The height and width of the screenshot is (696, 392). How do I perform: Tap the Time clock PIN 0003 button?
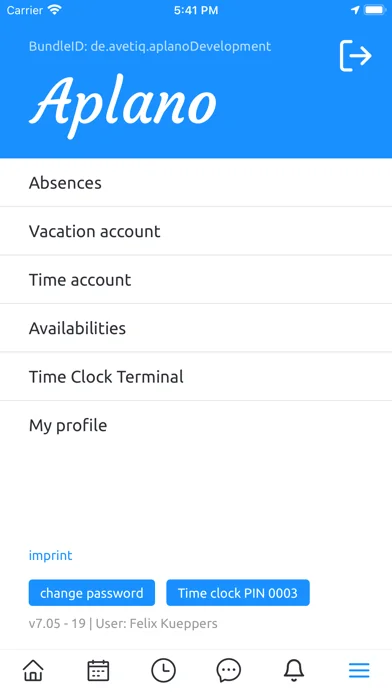pos(238,593)
